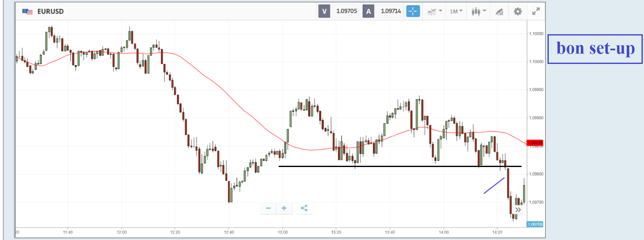Click the A buy price 1.09714 button
Viewport: 644px width, 240px height.
coord(383,11)
